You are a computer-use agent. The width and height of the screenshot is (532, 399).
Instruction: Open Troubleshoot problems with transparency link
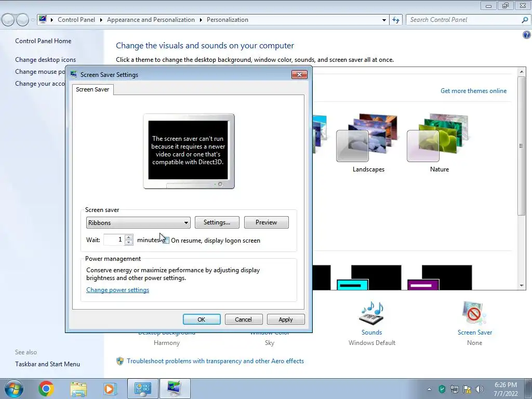coord(215,361)
